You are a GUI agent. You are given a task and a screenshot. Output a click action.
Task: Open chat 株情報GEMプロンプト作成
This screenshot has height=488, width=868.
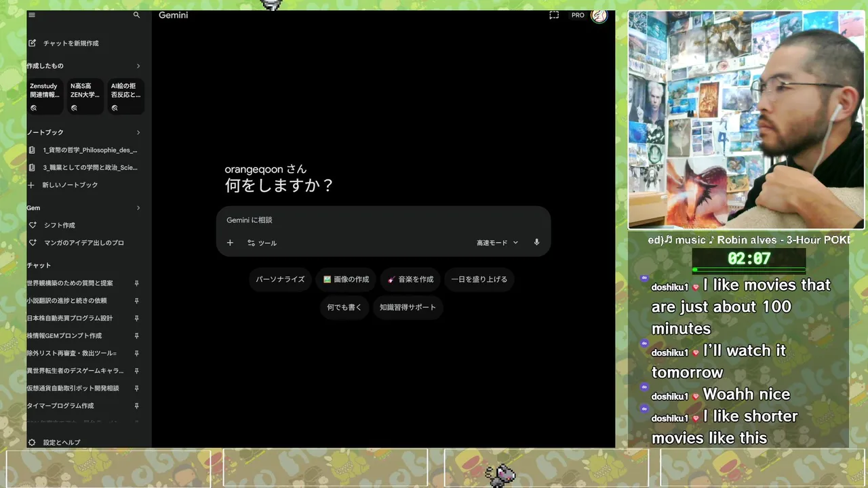tap(64, 335)
